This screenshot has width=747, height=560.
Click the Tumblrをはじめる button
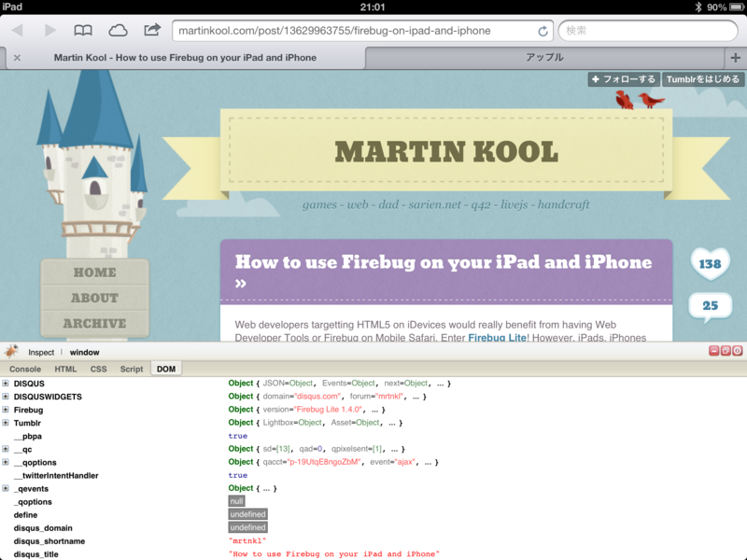click(703, 79)
